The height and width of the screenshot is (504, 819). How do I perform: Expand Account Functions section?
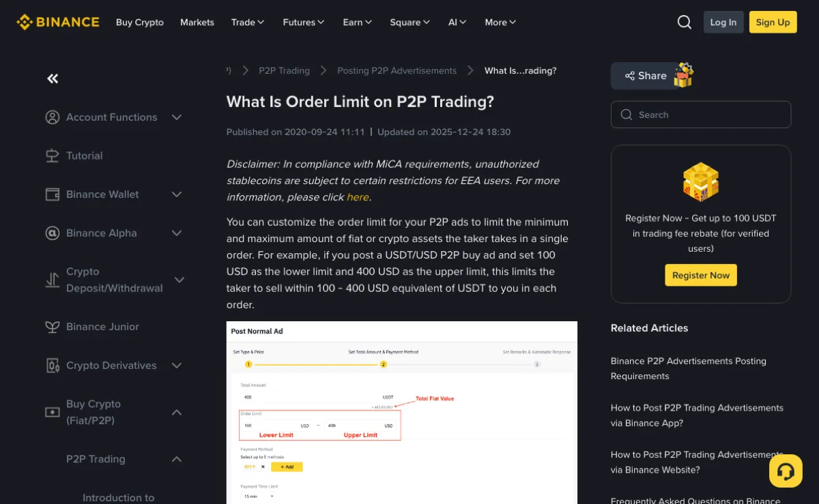tap(177, 117)
